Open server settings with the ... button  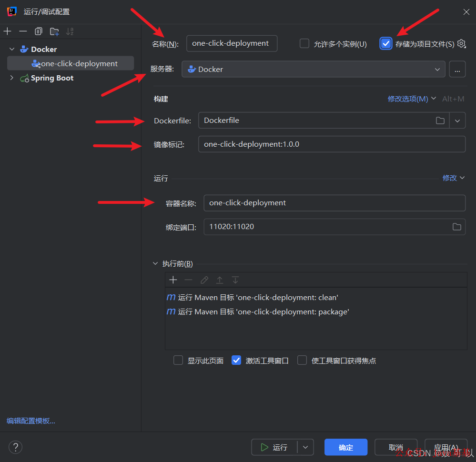click(x=457, y=69)
